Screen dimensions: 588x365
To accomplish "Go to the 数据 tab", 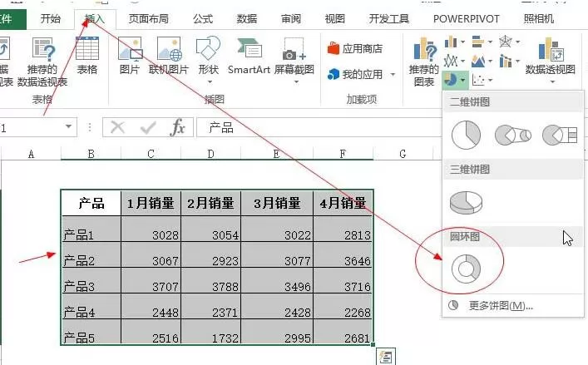I will coord(247,19).
